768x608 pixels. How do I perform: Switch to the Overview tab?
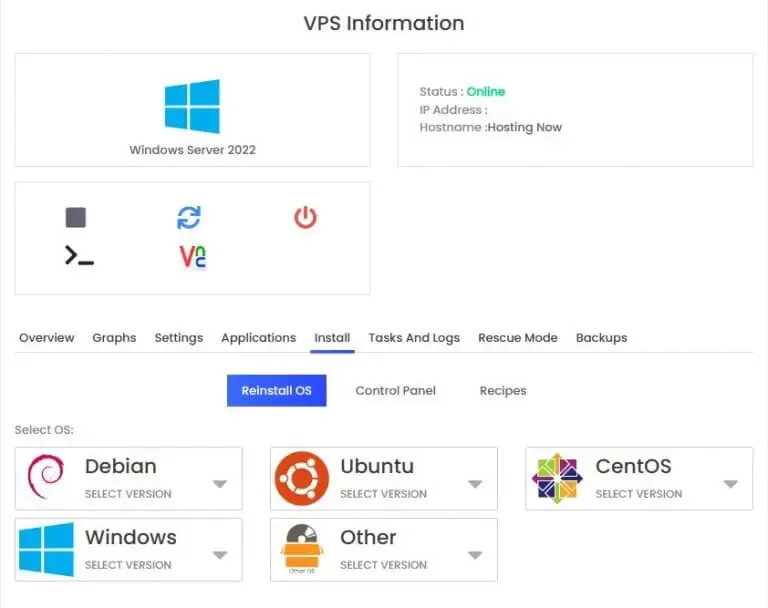[47, 338]
